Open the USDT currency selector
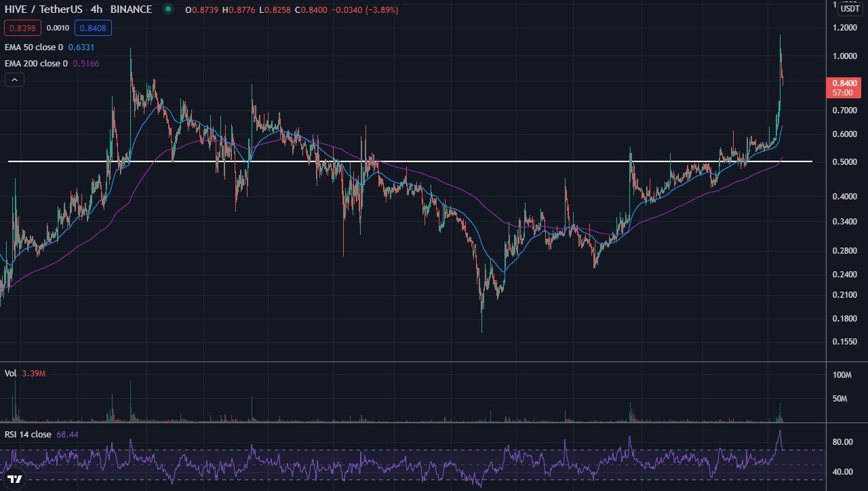 click(850, 9)
